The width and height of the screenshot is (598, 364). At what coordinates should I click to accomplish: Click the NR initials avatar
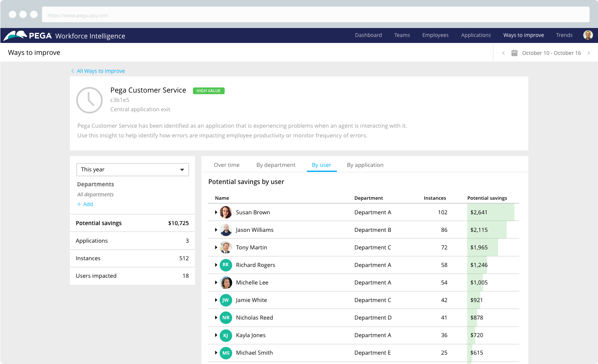coord(226,317)
